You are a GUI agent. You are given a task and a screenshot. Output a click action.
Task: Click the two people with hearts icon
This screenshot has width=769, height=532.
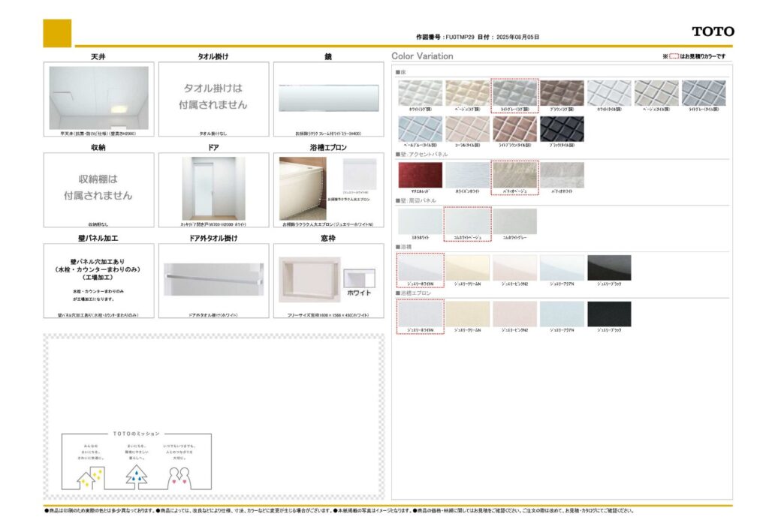point(177,477)
